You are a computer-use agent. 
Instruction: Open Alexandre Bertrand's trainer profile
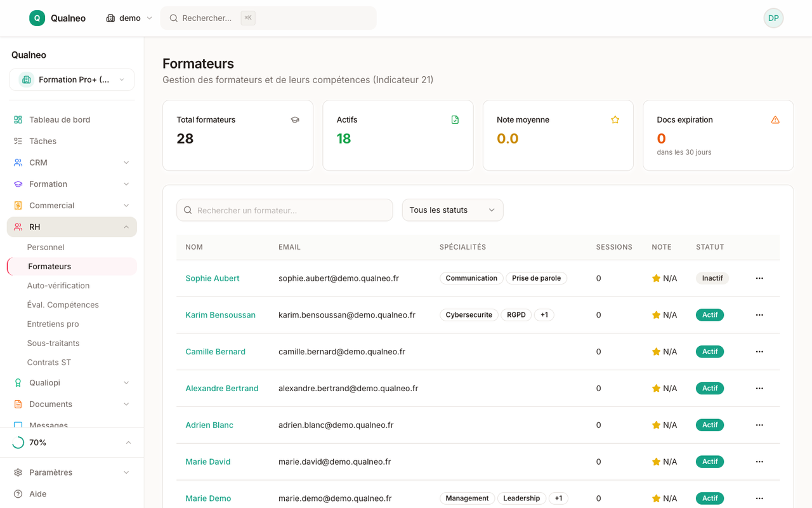(x=221, y=389)
